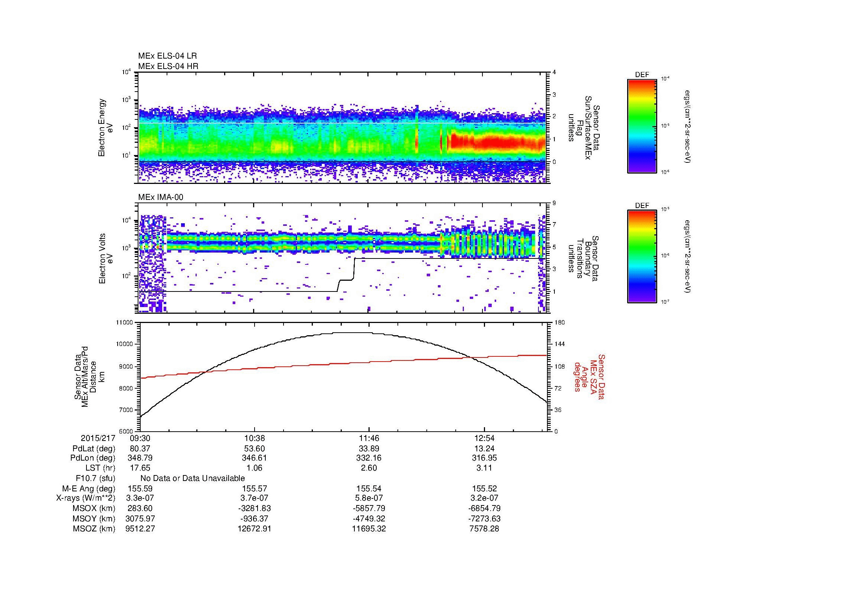Click the 'Electron Volts eV' axis label
868x613 pixels.
coord(105,258)
